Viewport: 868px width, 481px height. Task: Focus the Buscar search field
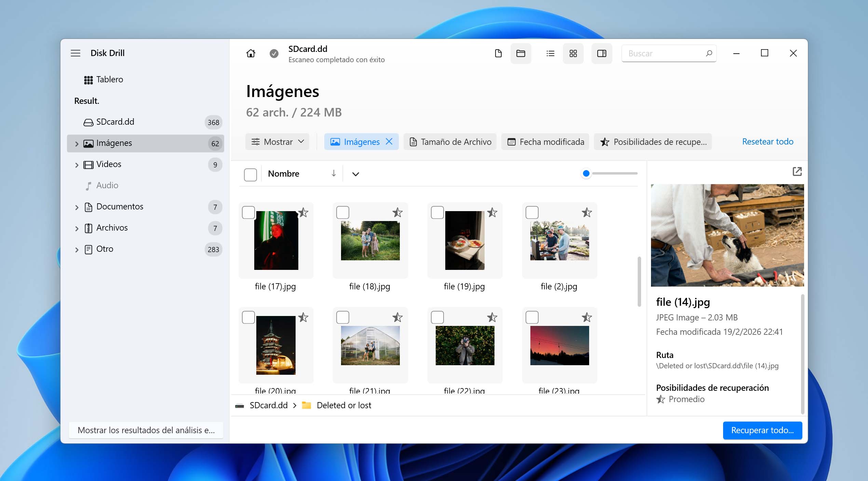click(668, 53)
